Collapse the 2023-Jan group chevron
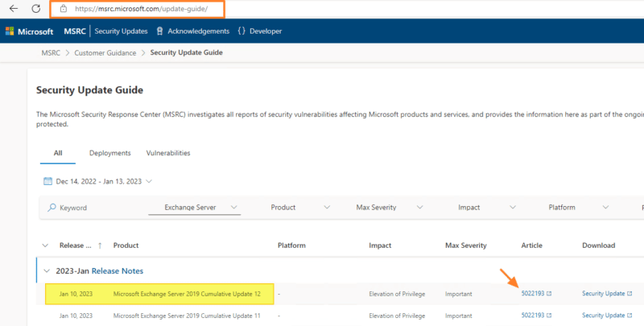This screenshot has width=644, height=326. [47, 271]
